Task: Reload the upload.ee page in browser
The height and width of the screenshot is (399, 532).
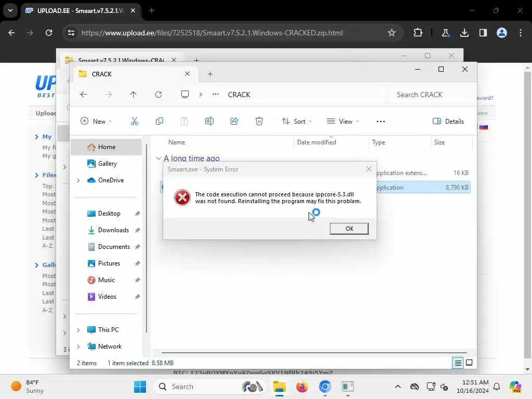Action: 49,33
